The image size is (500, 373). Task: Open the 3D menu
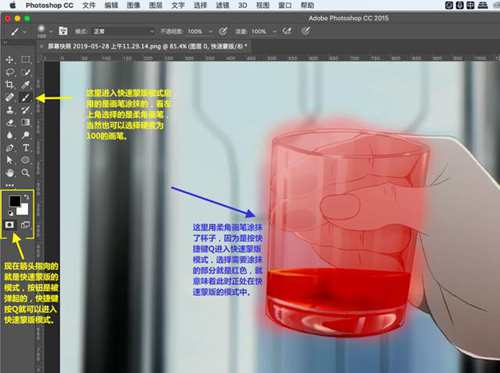[x=242, y=5]
